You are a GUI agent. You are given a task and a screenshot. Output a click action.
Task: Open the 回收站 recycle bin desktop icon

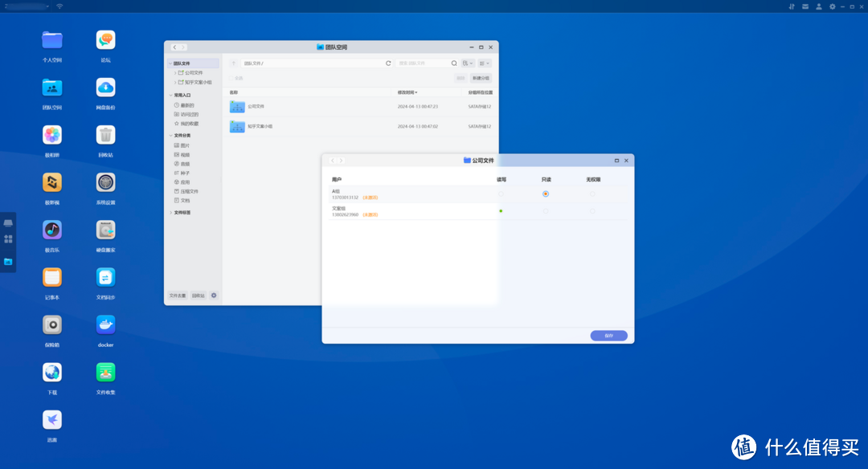106,135
